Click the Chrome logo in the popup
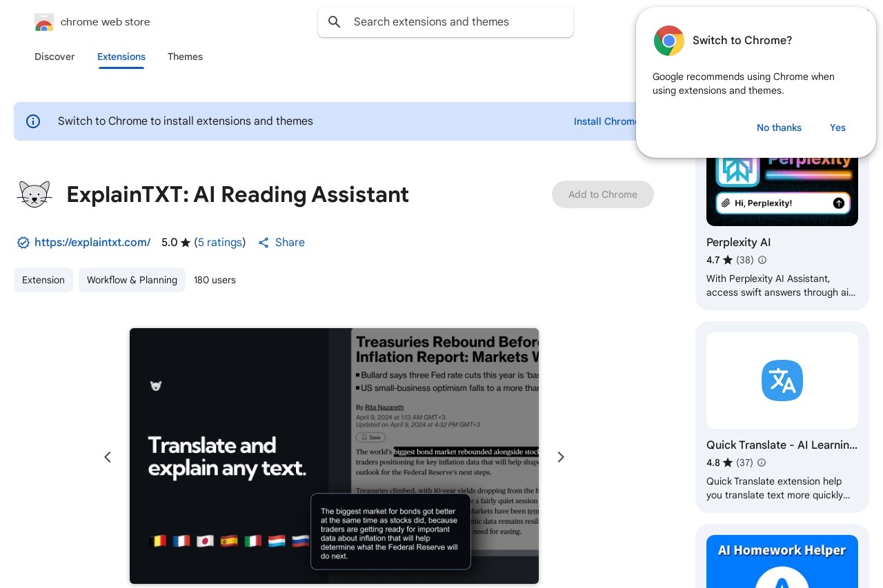 point(668,41)
